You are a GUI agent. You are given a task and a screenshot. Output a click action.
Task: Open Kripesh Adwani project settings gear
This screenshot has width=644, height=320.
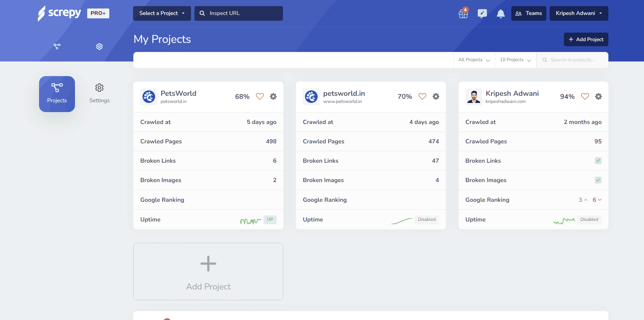click(x=599, y=96)
